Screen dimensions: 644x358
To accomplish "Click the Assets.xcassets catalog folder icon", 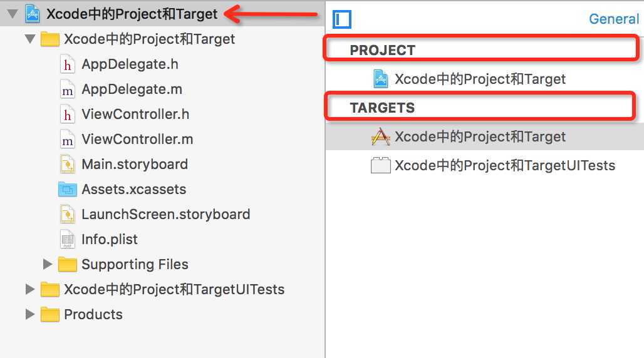I will click(x=68, y=189).
